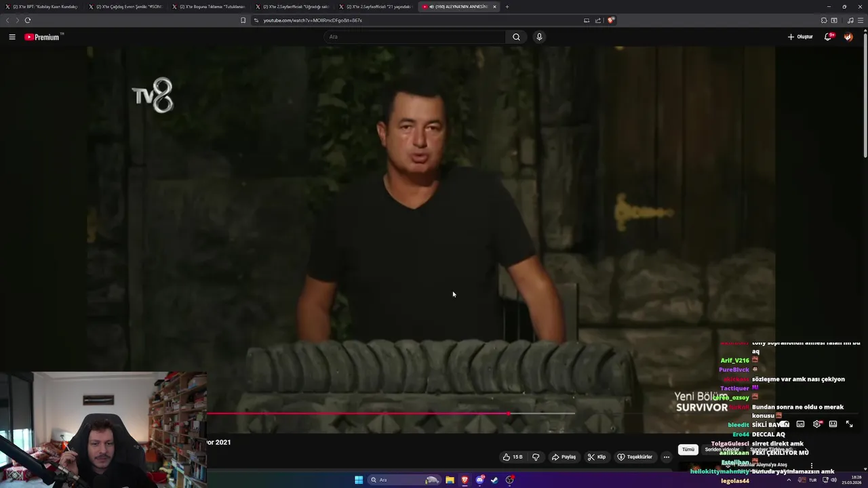
Task: Open the Brave main menu icon
Action: coord(861,20)
